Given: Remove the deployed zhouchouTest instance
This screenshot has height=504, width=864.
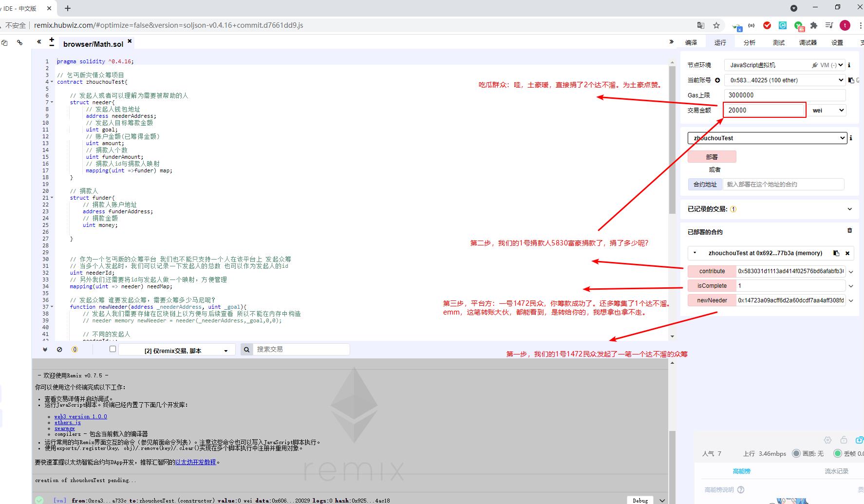Looking at the screenshot, I should pyautogui.click(x=847, y=253).
